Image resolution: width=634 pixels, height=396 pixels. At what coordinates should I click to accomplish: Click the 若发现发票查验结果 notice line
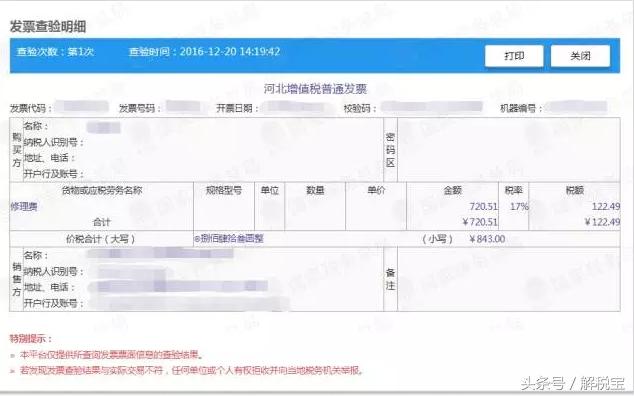(x=192, y=370)
